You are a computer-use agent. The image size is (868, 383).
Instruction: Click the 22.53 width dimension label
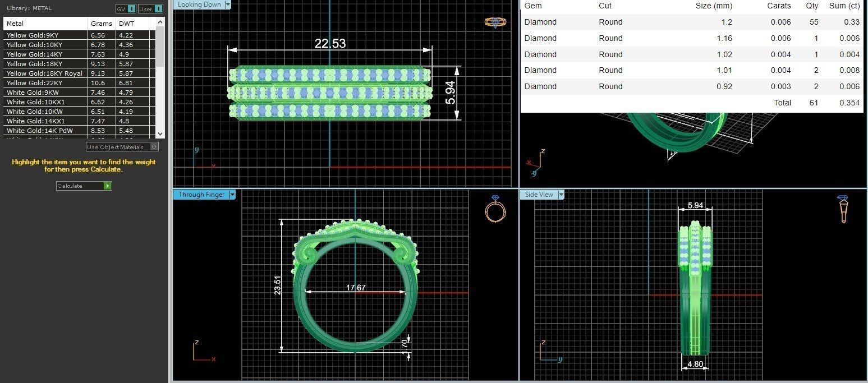click(x=330, y=43)
